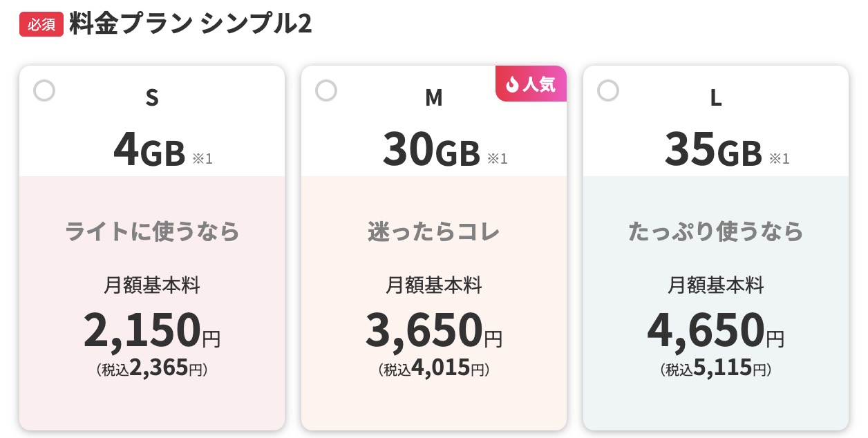
Task: Click the ※1 footnote next to 35GB
Action: tap(780, 158)
